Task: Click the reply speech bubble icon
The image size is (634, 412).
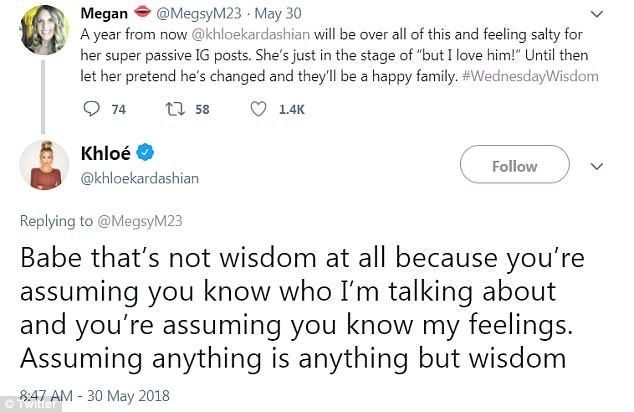Action: click(90, 110)
